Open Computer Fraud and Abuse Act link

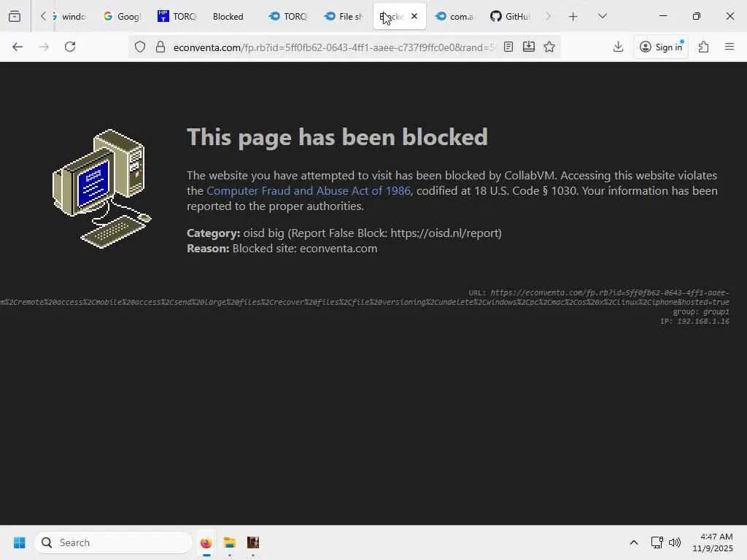[x=309, y=191]
